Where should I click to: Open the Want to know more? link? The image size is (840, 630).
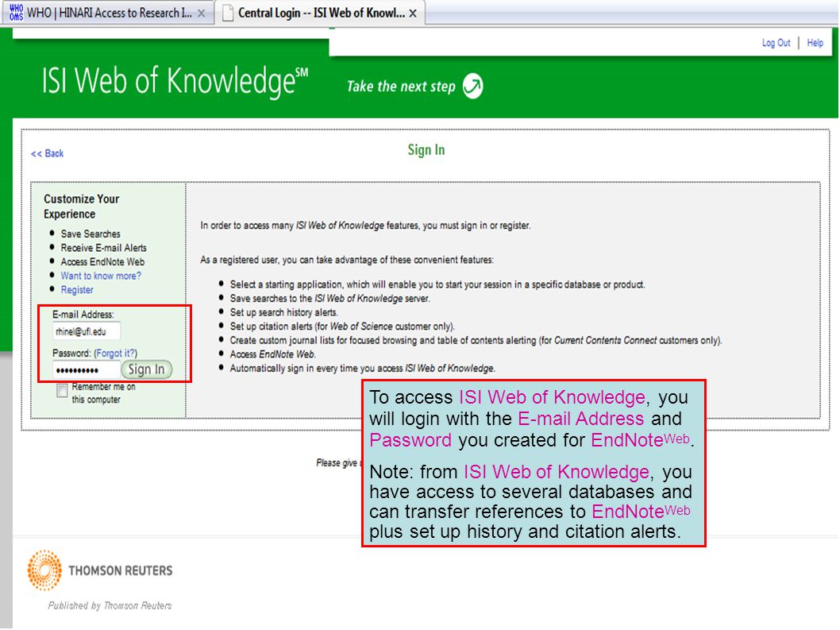[x=101, y=276]
